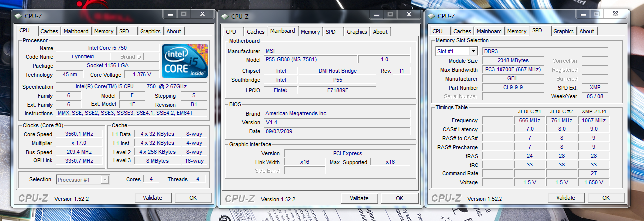Click BIOS Date value '09/02/2009'

click(x=337, y=131)
